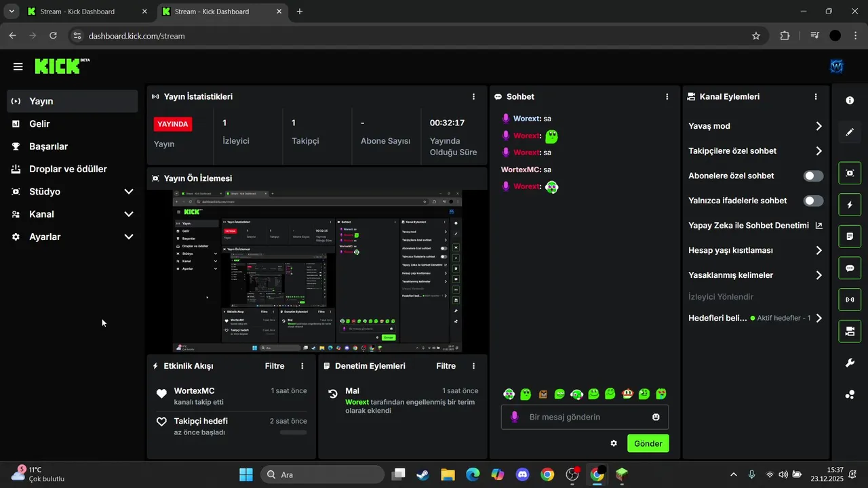This screenshot has height=488, width=868.
Task: Open the wrench tools icon in right sidebar
Action: [x=850, y=363]
